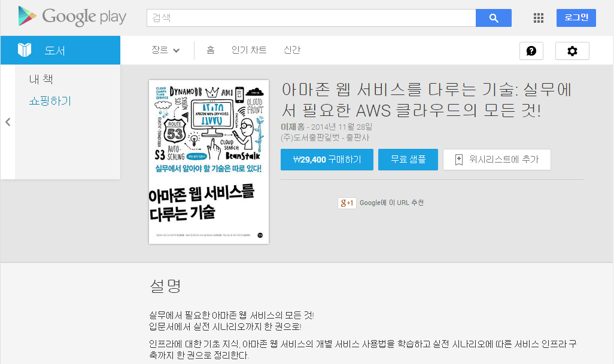This screenshot has height=364, width=614.
Task: Select the 쇼핑하기 sidebar link
Action: (x=50, y=101)
